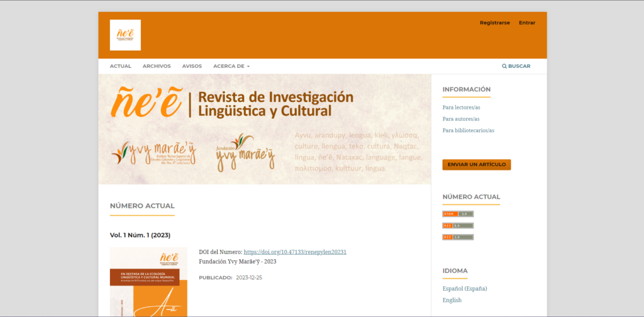Click the magnifying glass search icon
The height and width of the screenshot is (317, 644).
(x=504, y=66)
